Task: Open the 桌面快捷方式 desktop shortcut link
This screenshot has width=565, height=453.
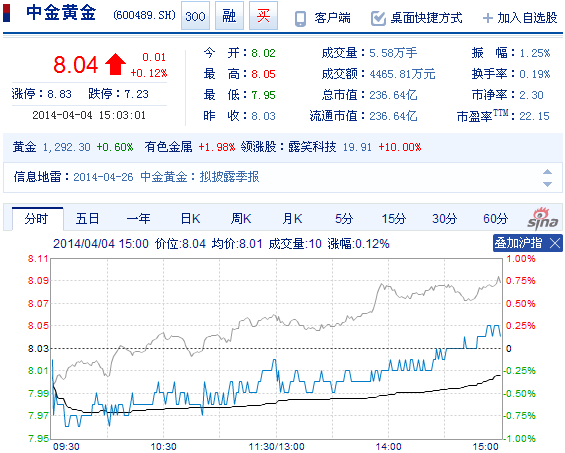Action: click(426, 18)
